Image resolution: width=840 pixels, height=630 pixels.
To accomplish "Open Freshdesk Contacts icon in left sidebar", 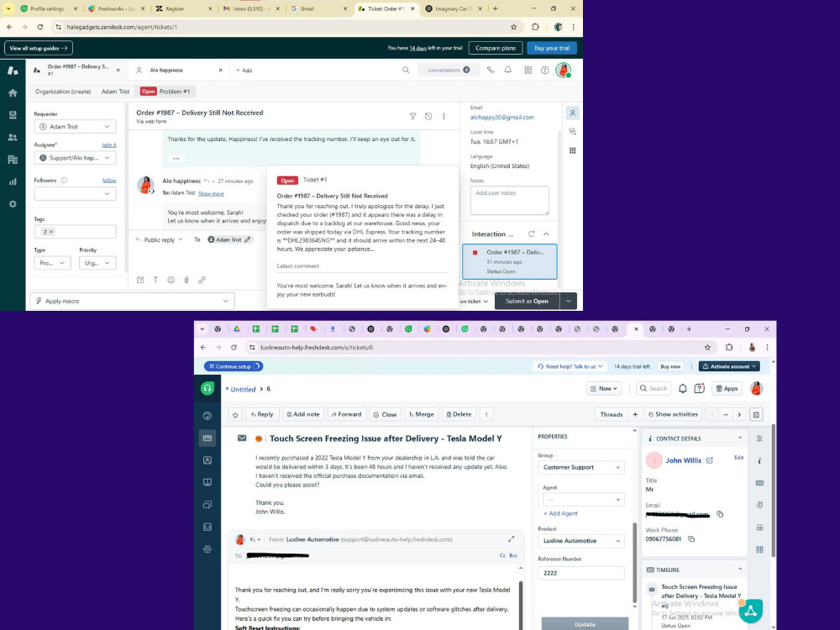I will coord(207,460).
